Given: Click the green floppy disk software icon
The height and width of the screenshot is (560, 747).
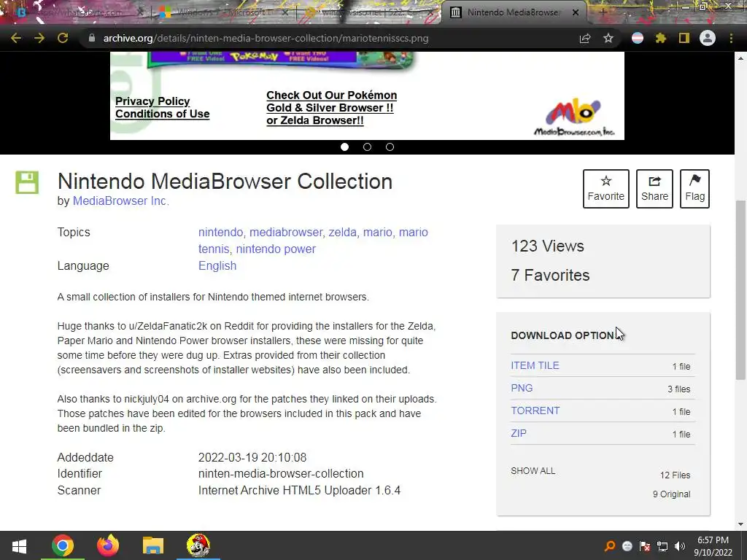Looking at the screenshot, I should (27, 182).
